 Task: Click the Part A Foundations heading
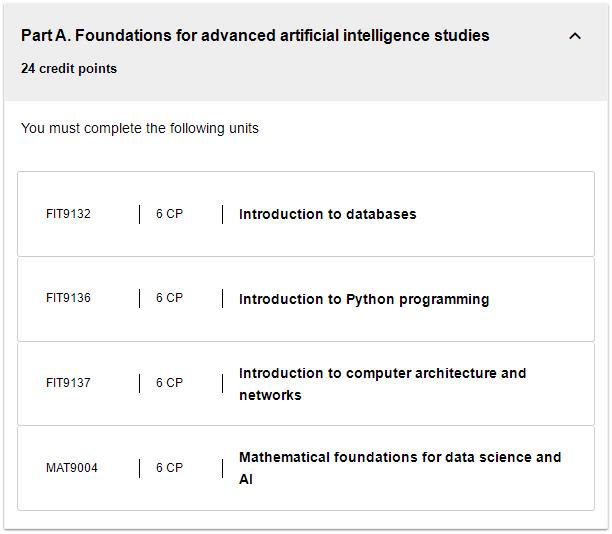[x=255, y=36]
